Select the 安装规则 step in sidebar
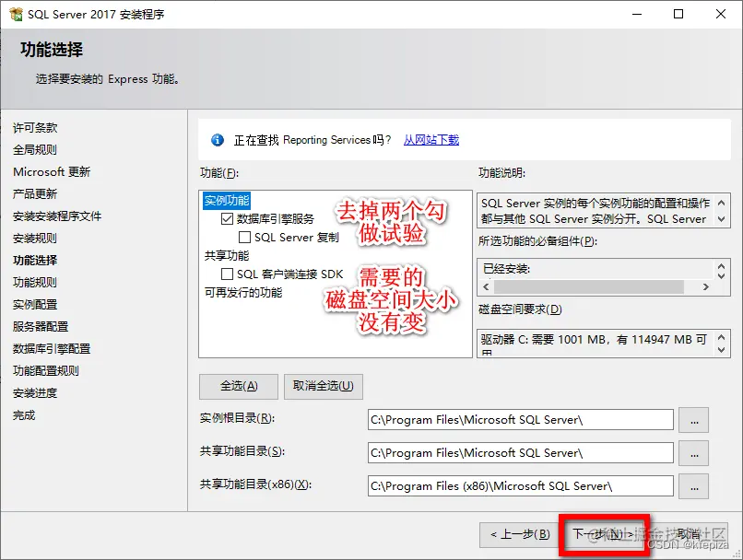 click(35, 239)
